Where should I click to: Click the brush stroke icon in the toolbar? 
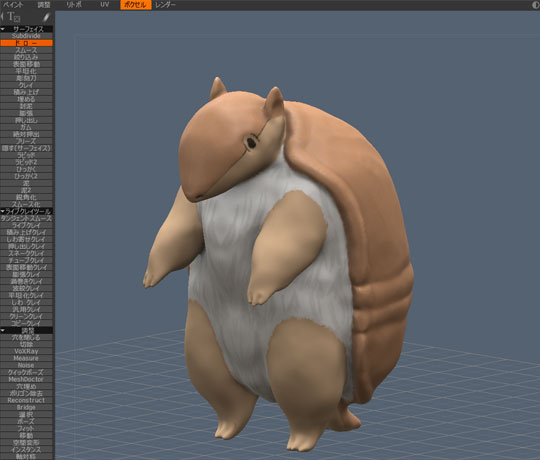[x=46, y=17]
